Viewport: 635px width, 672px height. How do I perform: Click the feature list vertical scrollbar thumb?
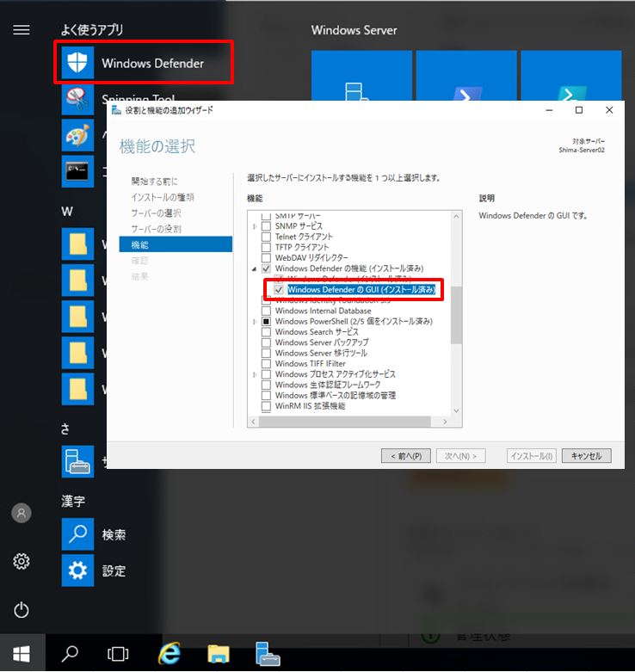[456, 315]
